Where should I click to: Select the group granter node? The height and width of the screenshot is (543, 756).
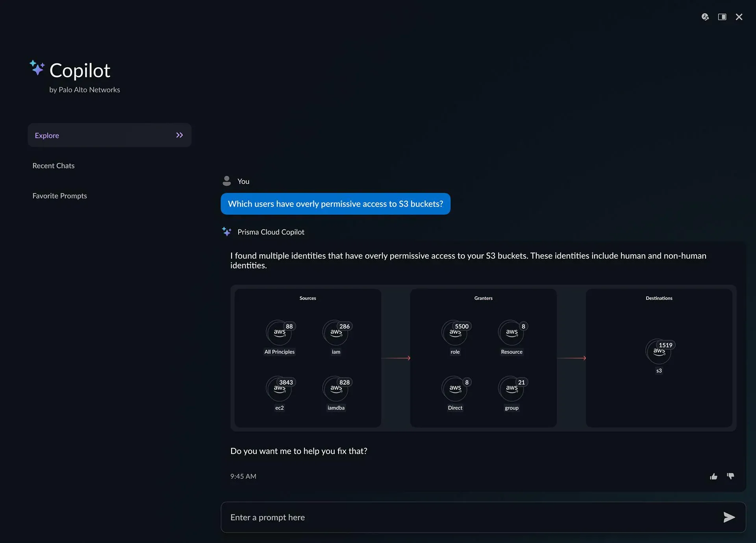pos(511,388)
